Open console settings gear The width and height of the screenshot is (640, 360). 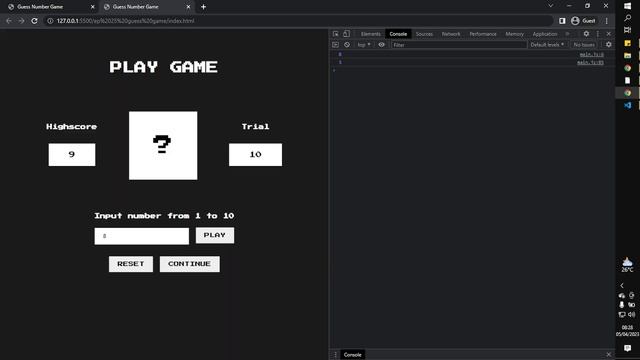(x=609, y=44)
